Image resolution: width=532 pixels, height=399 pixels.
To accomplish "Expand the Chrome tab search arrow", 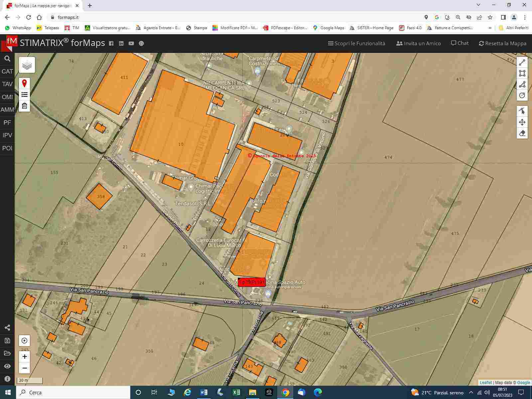I will tap(478, 5).
